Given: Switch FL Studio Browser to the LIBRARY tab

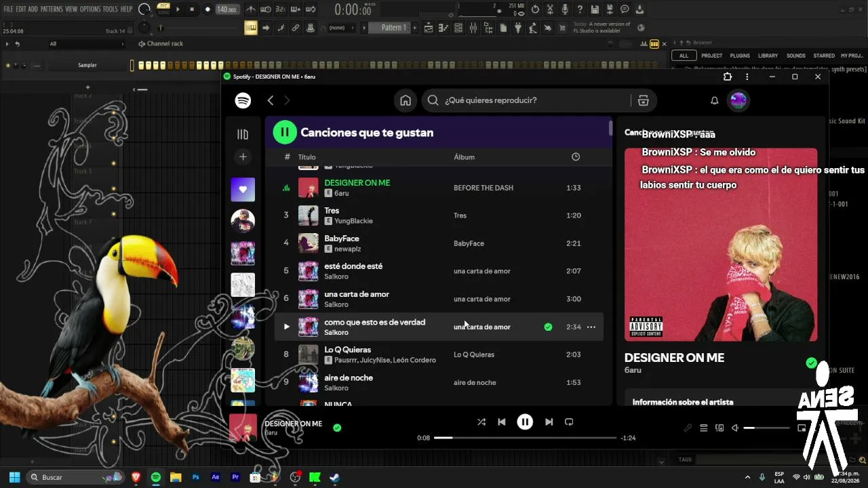Looking at the screenshot, I should pyautogui.click(x=768, y=56).
